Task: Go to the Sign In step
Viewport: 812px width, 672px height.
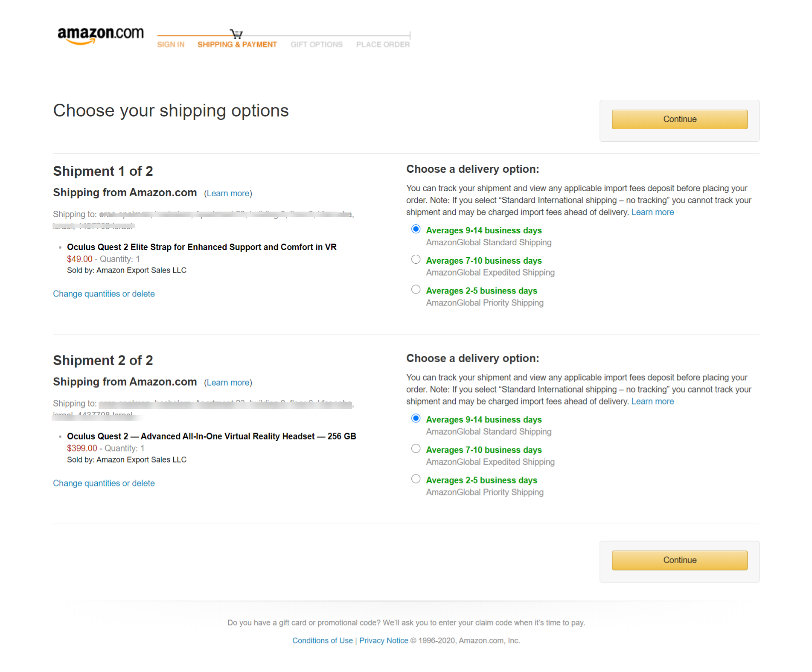Action: click(x=171, y=44)
